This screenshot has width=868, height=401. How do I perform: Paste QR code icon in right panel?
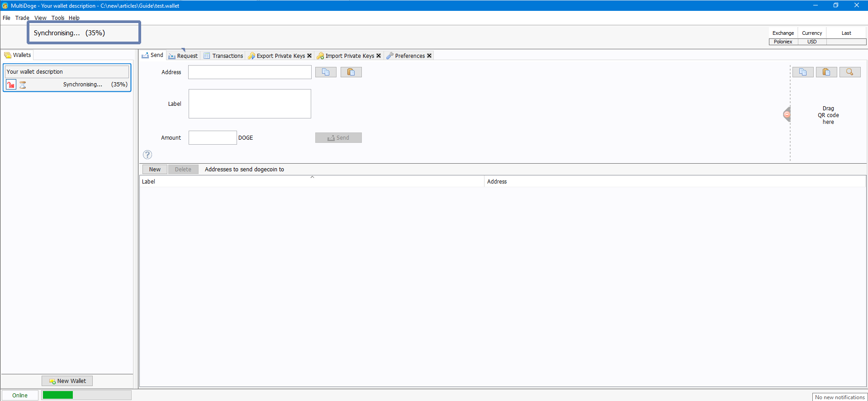point(826,72)
